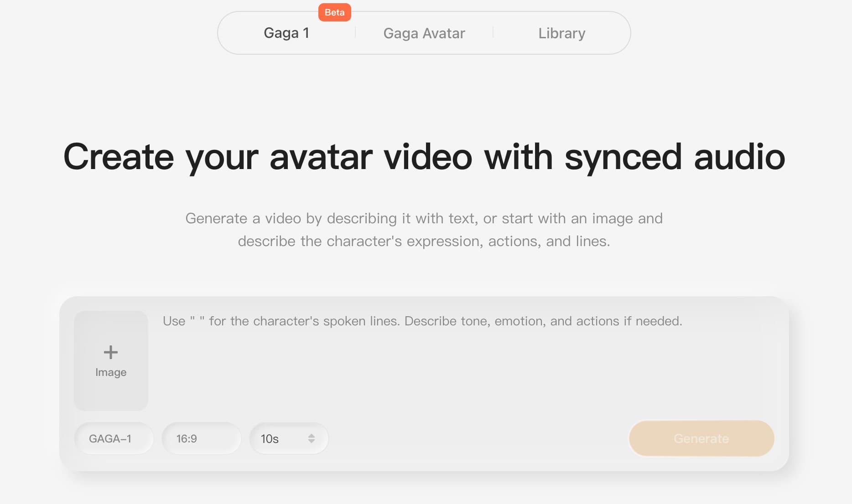
Task: Open the GAGA-1 model selector
Action: (114, 438)
